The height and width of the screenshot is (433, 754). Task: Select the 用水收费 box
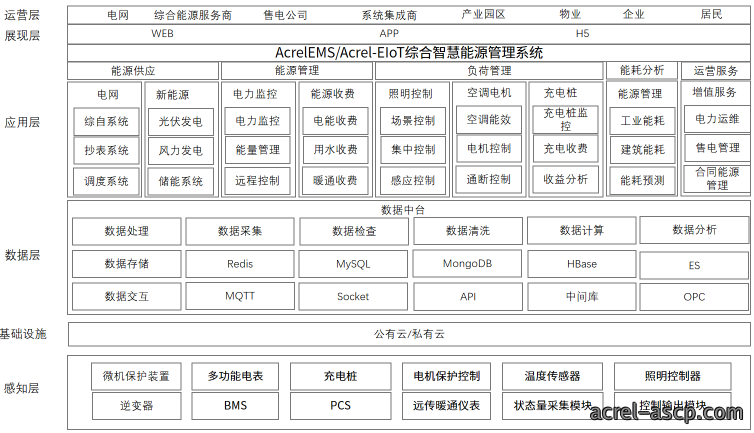pyautogui.click(x=335, y=150)
